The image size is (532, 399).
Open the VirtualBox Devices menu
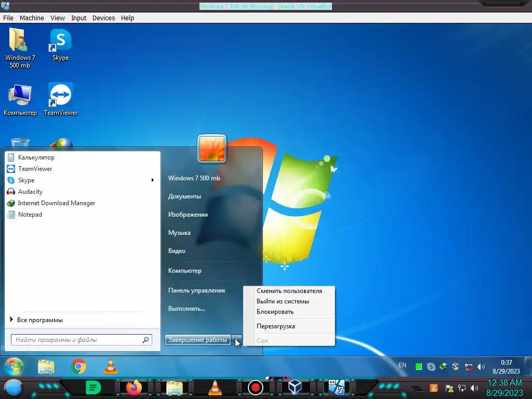[x=103, y=18]
